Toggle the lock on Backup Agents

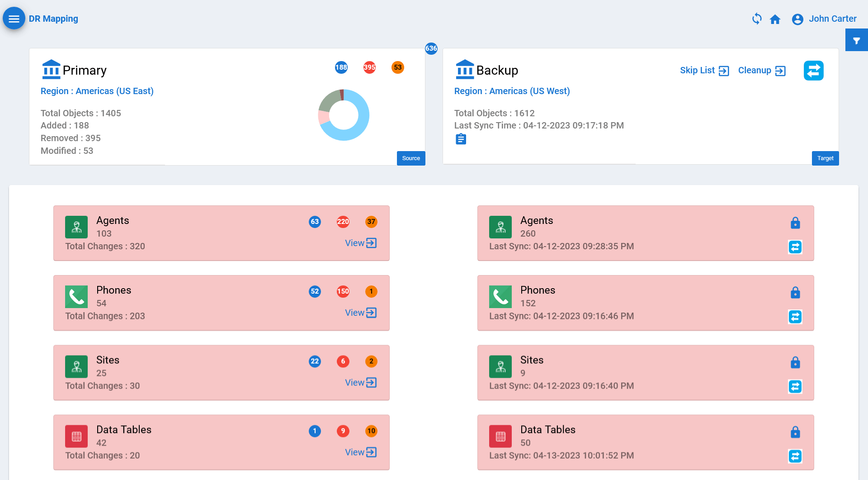795,223
